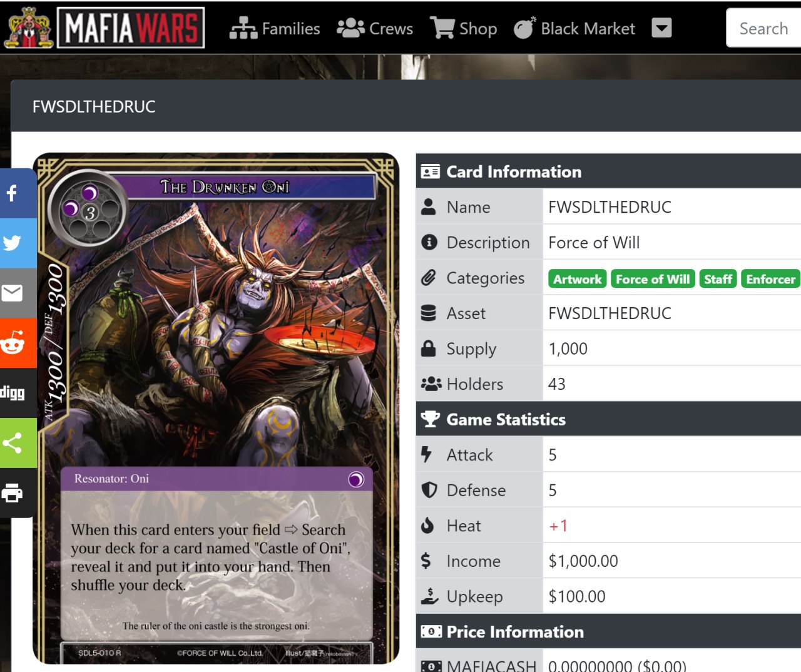Open the Families menu item
Screen dimensions: 801x672
point(275,29)
